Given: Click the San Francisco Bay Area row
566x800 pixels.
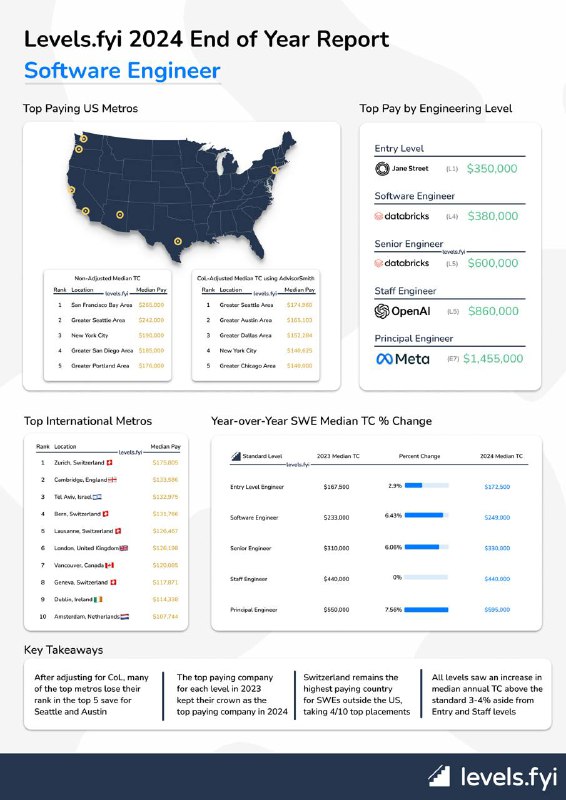Looking at the screenshot, I should (x=110, y=305).
